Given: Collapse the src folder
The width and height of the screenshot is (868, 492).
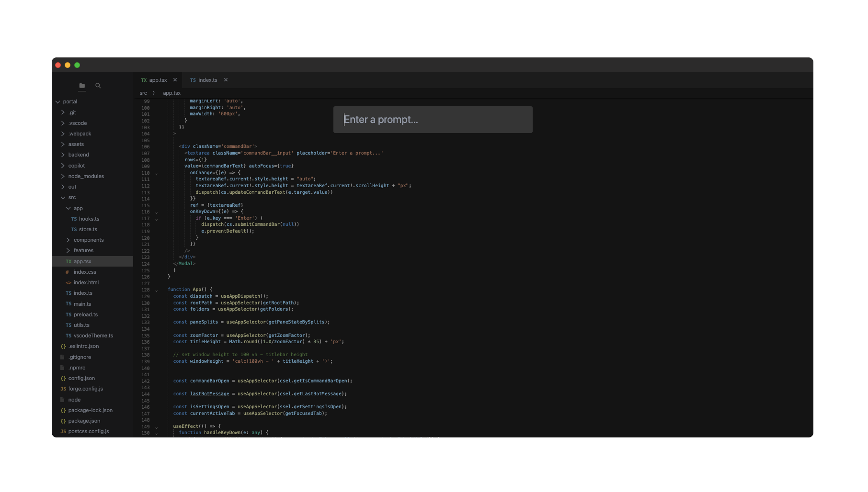Looking at the screenshot, I should coord(63,197).
